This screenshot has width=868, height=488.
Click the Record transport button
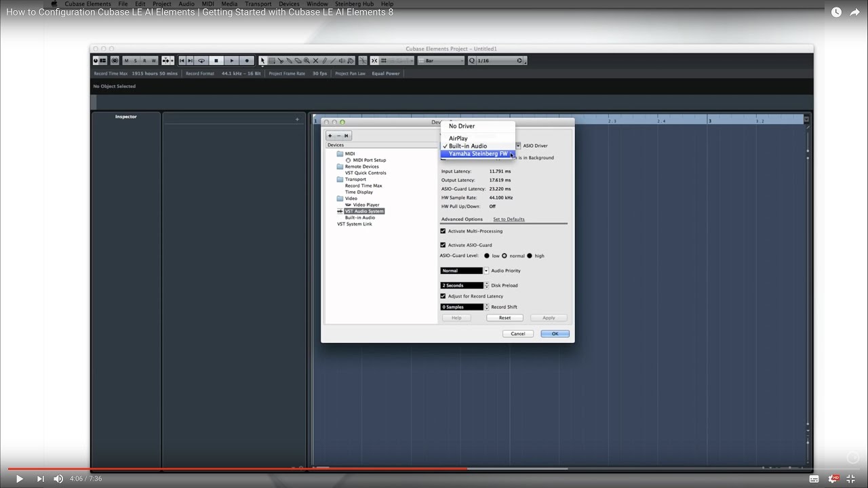click(247, 60)
